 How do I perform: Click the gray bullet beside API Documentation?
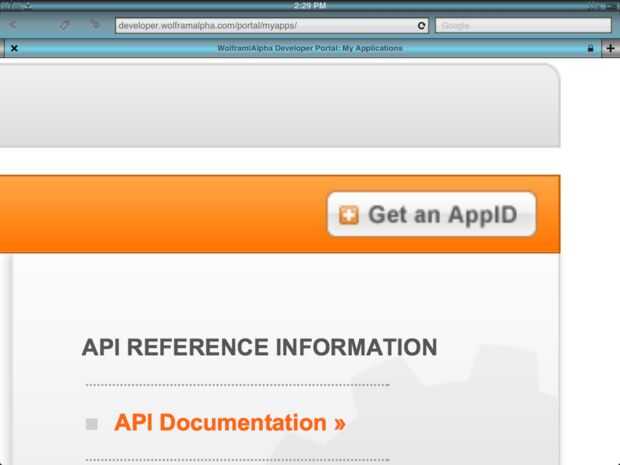(92, 424)
